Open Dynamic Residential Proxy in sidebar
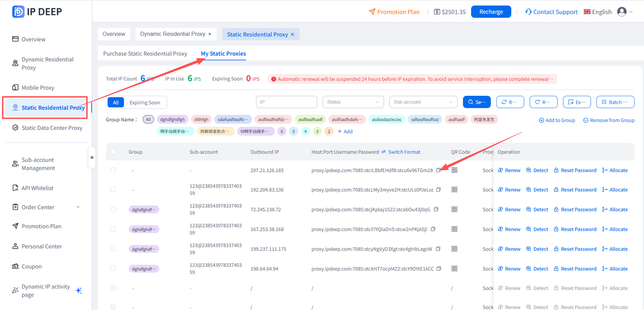 coord(43,64)
